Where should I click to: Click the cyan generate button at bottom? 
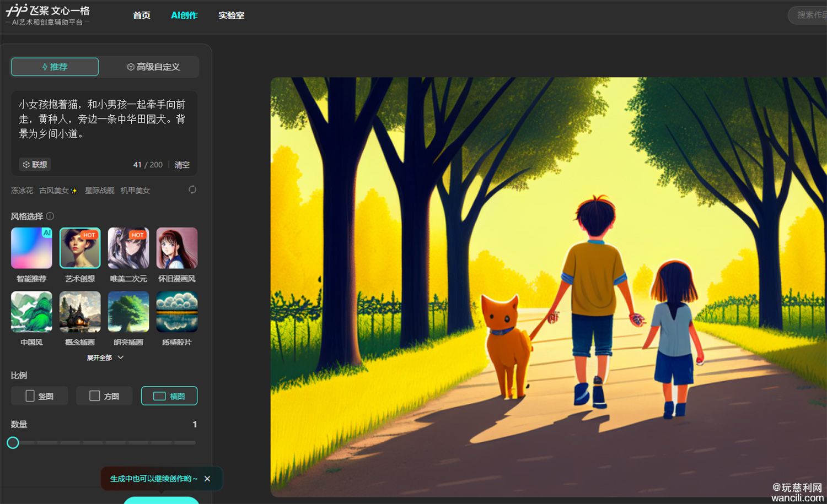pos(161,500)
